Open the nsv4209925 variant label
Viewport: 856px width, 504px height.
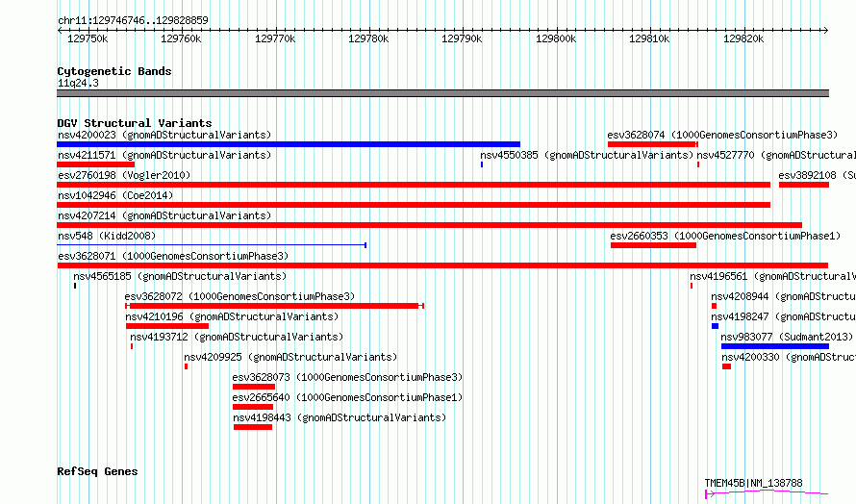(x=290, y=357)
